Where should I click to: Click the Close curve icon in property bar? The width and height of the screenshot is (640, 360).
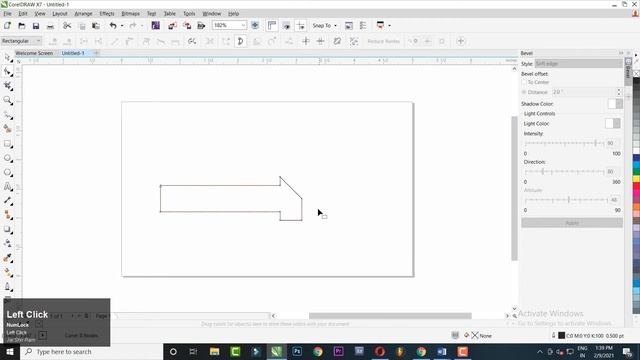(x=240, y=41)
